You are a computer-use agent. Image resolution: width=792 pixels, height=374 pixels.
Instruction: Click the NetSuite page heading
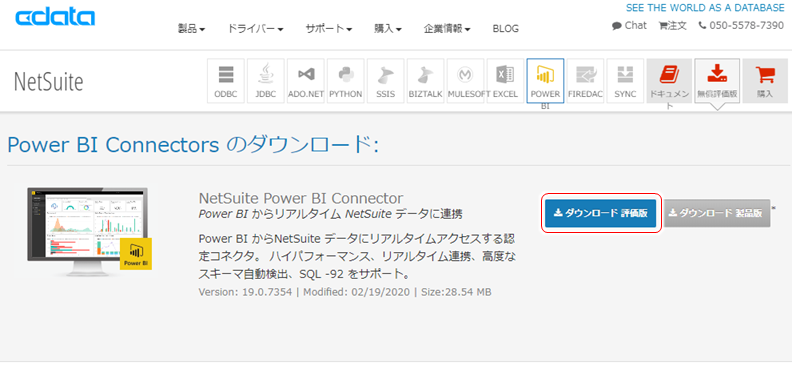pos(48,81)
